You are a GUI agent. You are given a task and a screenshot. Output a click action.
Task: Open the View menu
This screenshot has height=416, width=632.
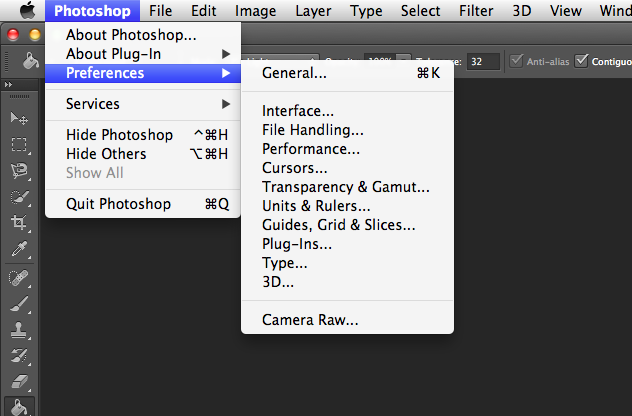(x=565, y=10)
